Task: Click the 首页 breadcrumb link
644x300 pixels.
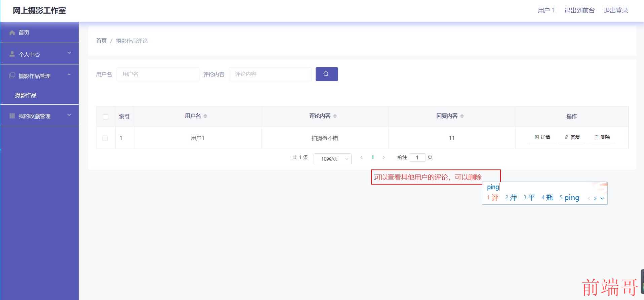Action: (x=101, y=41)
